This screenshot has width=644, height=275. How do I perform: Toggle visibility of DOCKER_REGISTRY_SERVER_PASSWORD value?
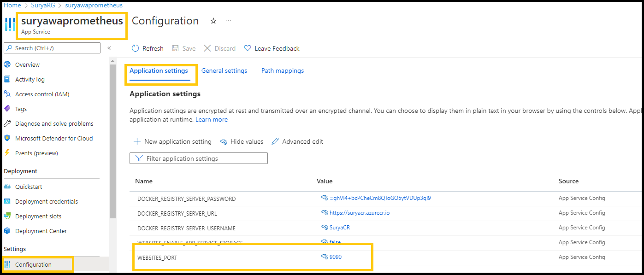pos(324,198)
